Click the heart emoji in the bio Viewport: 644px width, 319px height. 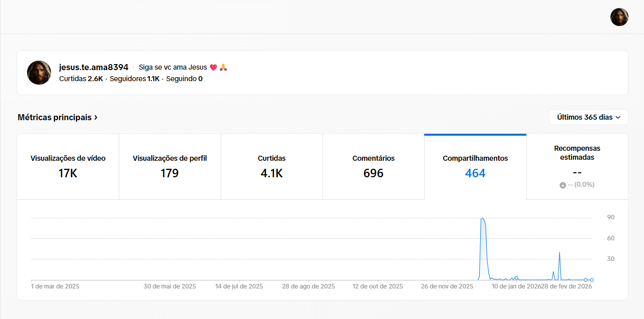click(x=213, y=68)
